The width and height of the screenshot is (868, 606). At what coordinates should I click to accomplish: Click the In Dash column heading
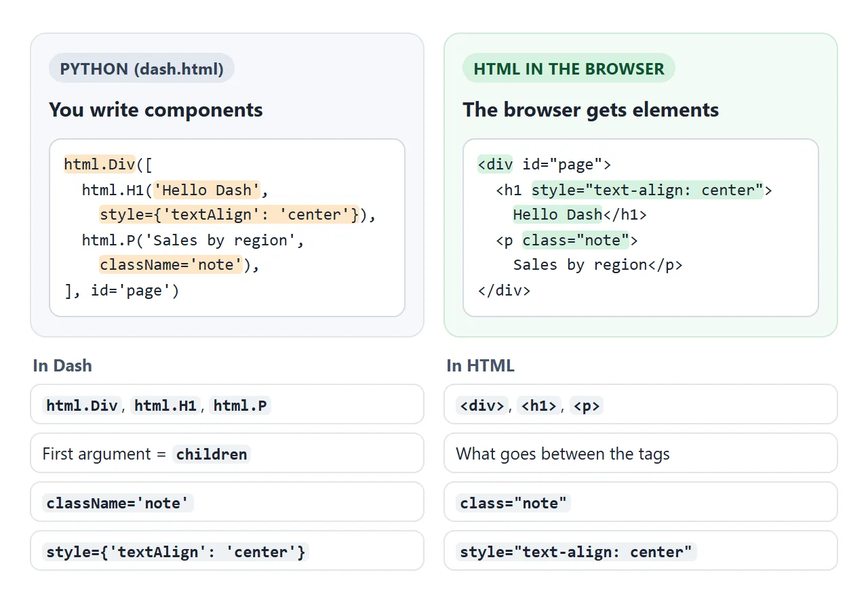coord(62,365)
